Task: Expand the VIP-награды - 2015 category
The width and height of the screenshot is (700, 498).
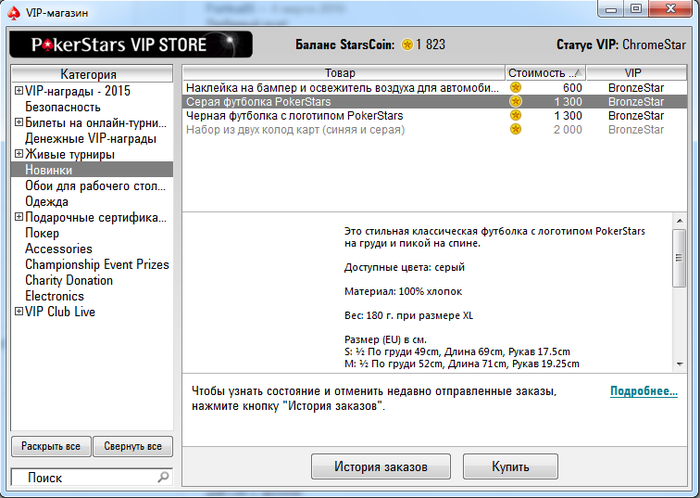Action: point(19,91)
